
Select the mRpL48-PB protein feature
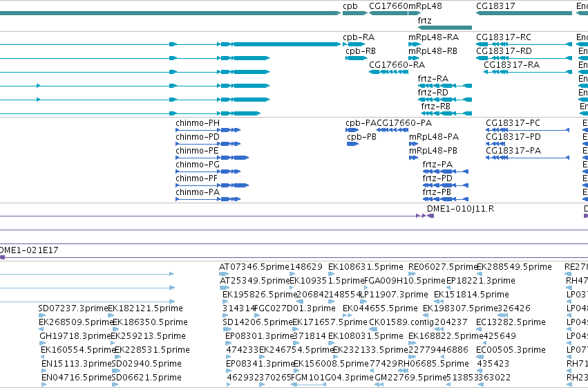click(414, 158)
